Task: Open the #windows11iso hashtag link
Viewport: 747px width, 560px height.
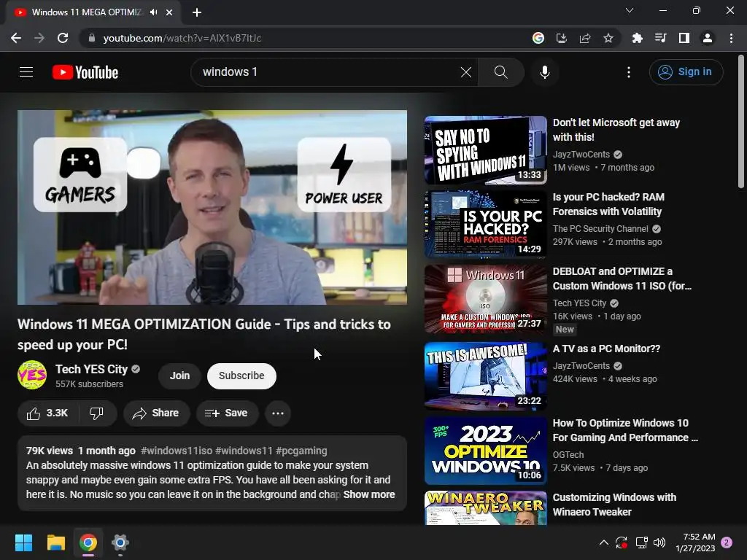Action: pyautogui.click(x=177, y=451)
